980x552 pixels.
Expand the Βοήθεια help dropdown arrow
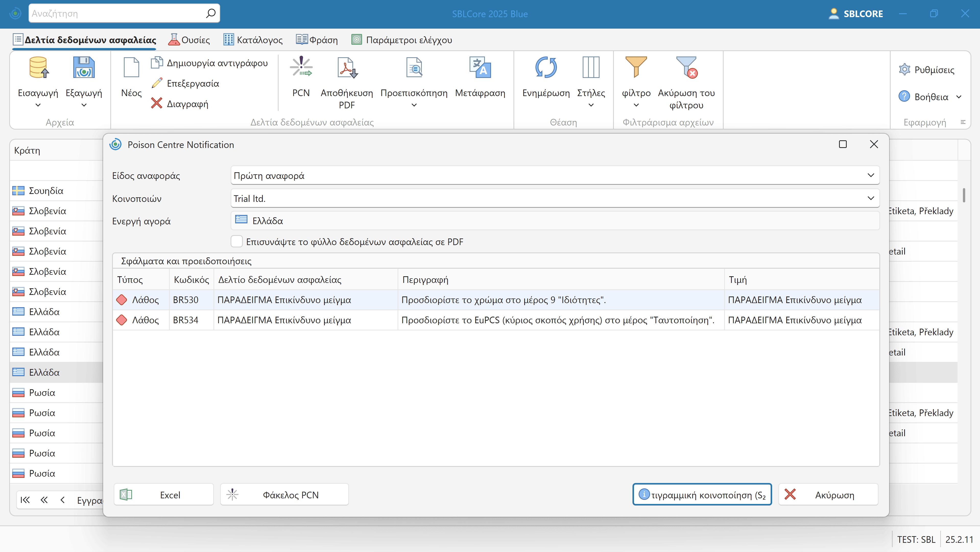pyautogui.click(x=959, y=97)
